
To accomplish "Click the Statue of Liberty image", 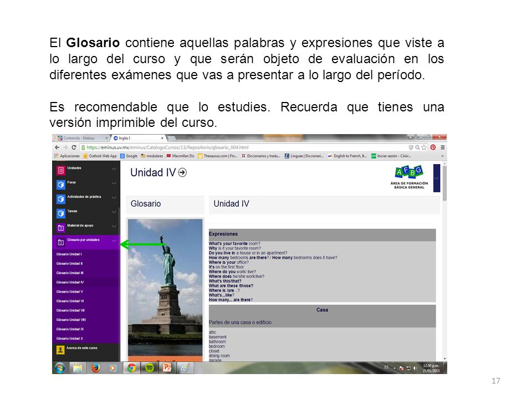I will [165, 288].
